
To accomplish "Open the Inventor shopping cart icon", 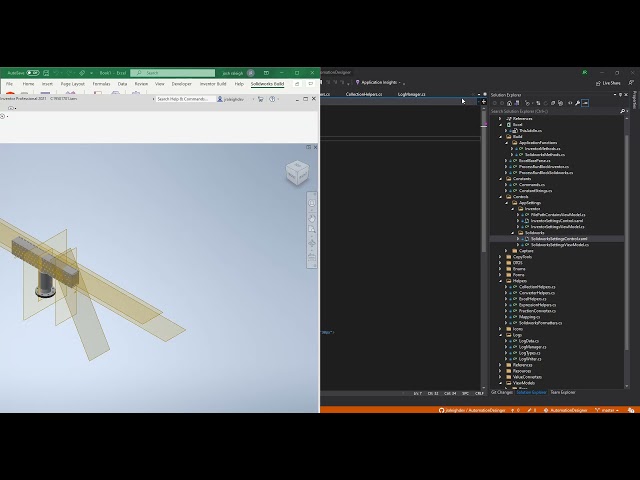I will (x=260, y=99).
